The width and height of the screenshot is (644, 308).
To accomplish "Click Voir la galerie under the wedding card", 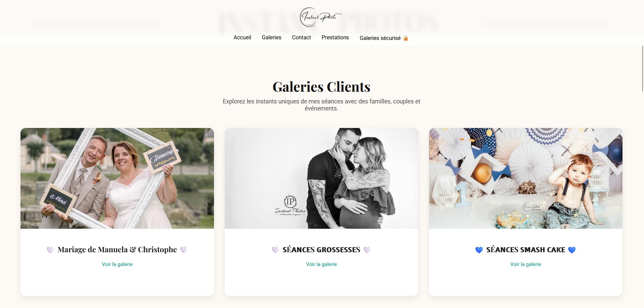I will click(117, 264).
